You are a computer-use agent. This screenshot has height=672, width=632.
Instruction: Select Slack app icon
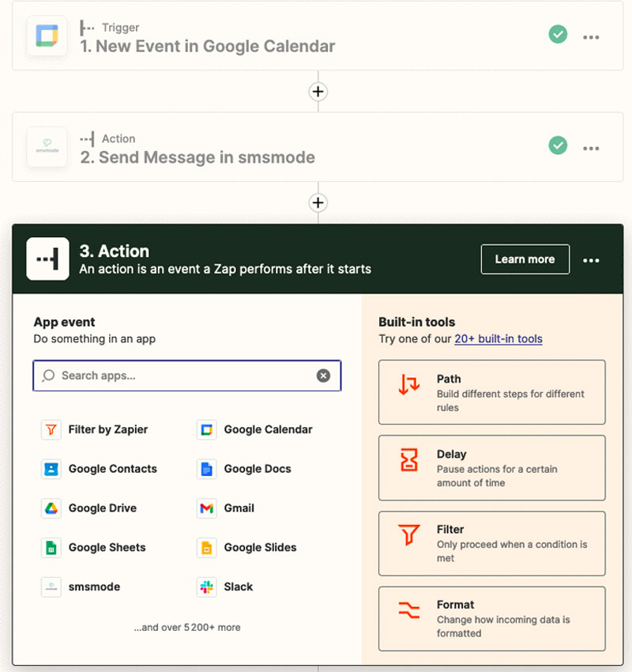coord(206,587)
